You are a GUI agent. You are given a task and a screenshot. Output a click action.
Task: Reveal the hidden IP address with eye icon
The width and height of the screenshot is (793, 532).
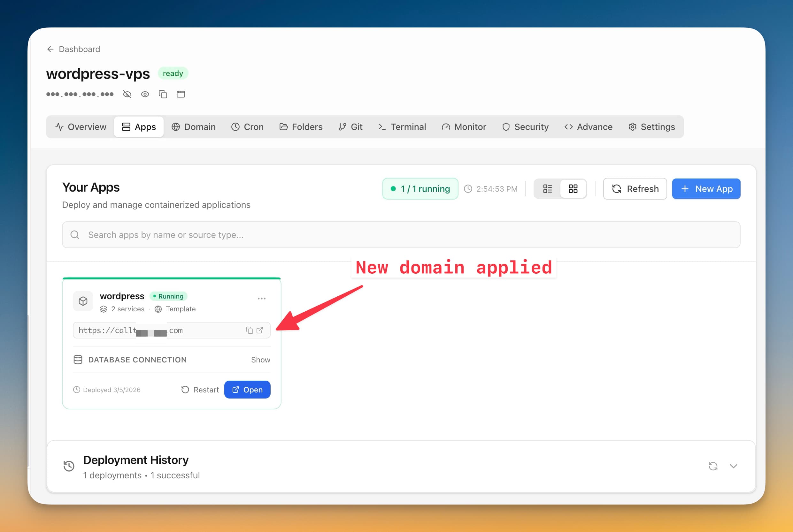pos(145,94)
